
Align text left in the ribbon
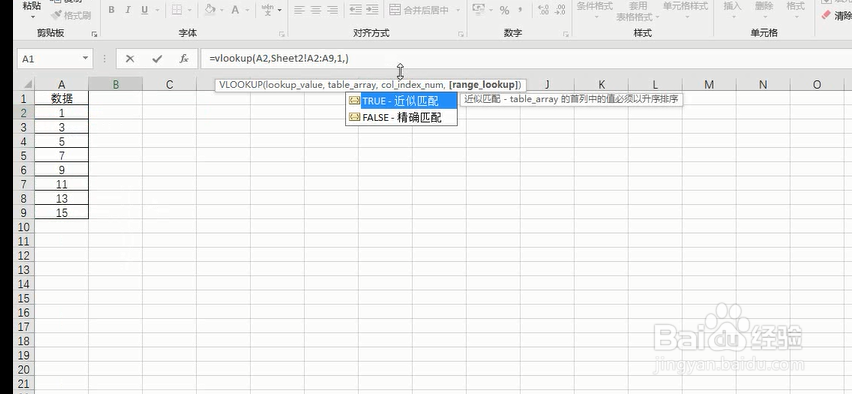coord(299,10)
